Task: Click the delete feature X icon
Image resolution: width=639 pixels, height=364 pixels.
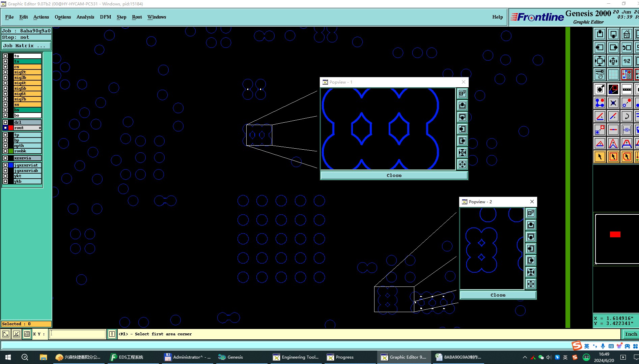Action: click(x=613, y=103)
